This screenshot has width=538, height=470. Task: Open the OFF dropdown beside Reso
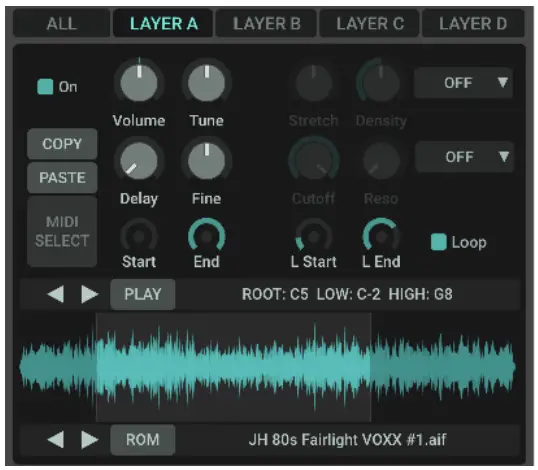point(464,157)
